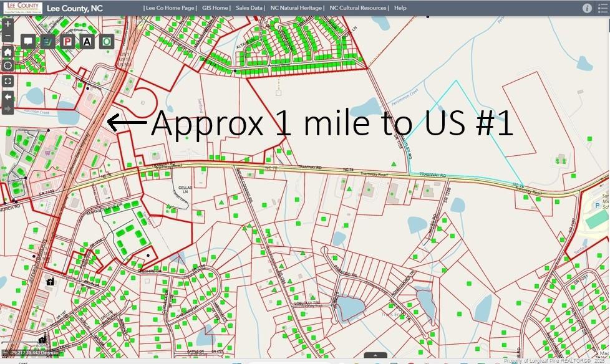
Task: Open the NC Natural Heritage link
Action: pos(296,8)
